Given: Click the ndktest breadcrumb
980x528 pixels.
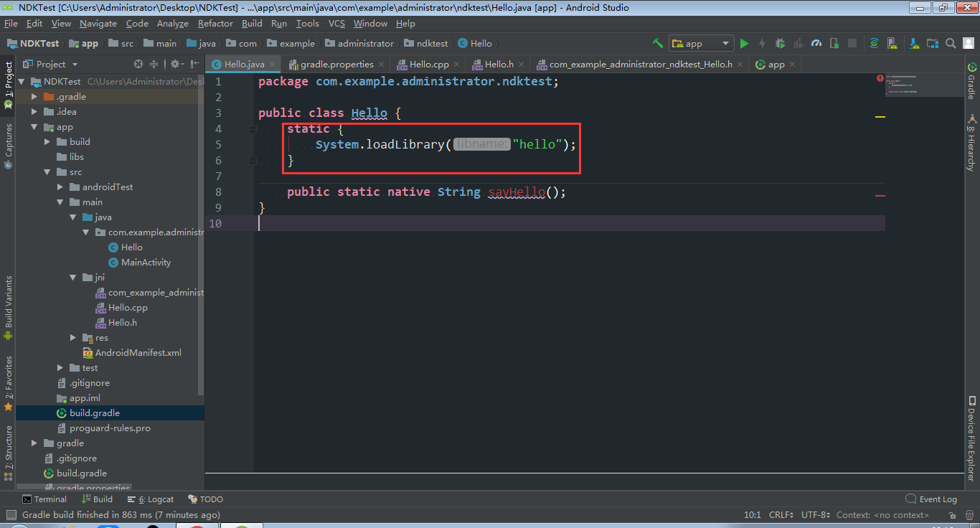Looking at the screenshot, I should [x=426, y=44].
